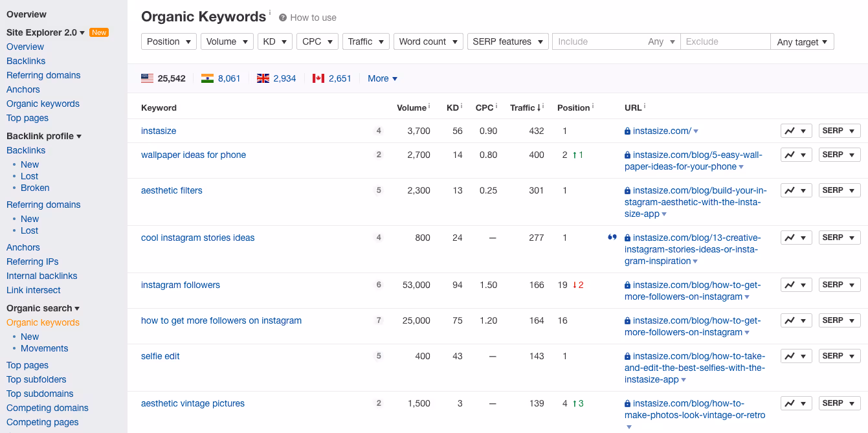868x433 pixels.
Task: Open the Any match dropdown in Include field
Action: pos(662,41)
